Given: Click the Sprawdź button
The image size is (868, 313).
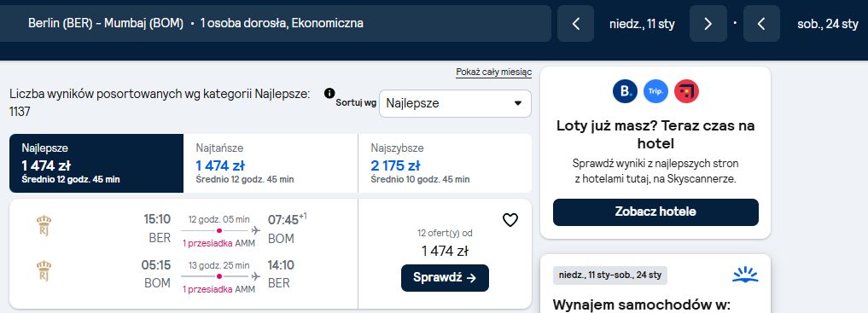Looking at the screenshot, I should pyautogui.click(x=445, y=278).
